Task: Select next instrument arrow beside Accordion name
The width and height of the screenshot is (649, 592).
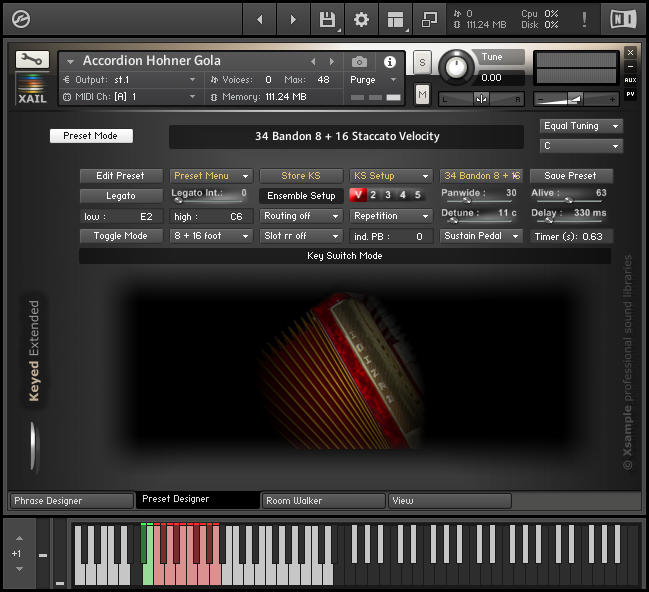Action: 332,62
